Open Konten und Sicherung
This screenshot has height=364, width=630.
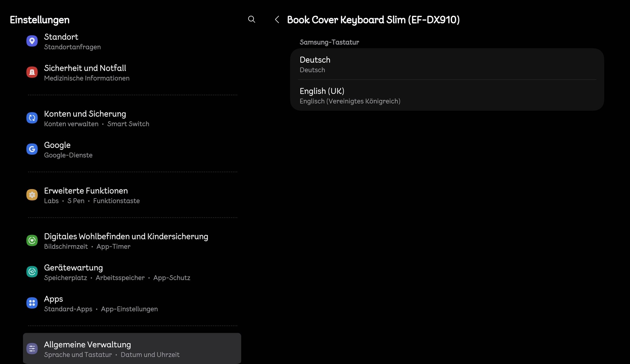point(132,118)
